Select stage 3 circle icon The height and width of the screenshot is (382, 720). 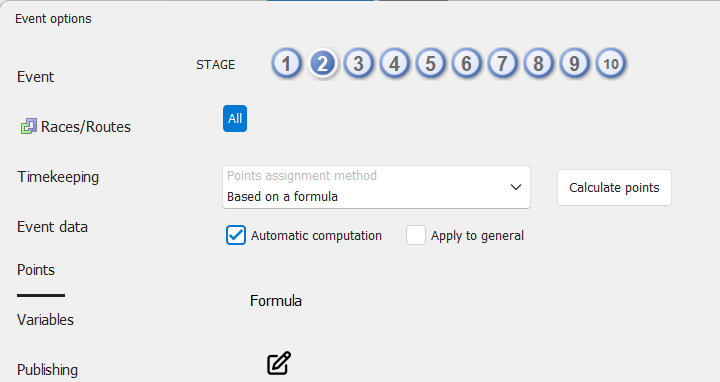tap(359, 63)
